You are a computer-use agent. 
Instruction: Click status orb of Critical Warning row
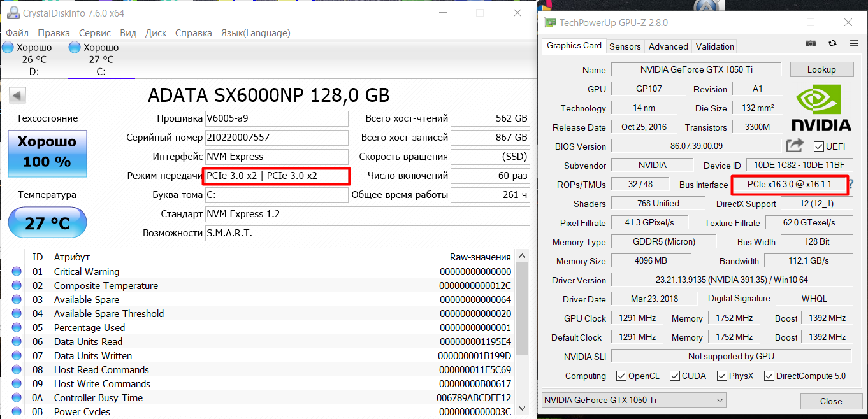pyautogui.click(x=17, y=272)
